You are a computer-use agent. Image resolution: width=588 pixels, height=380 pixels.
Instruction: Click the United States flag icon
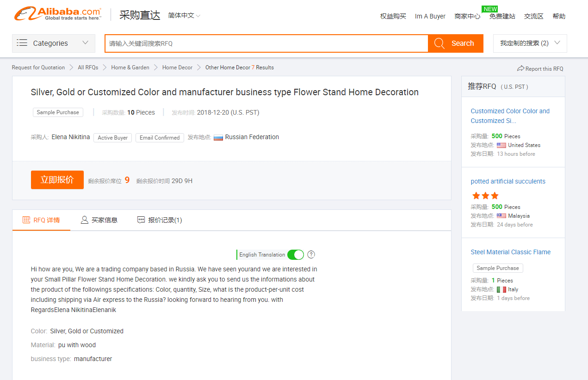point(501,145)
